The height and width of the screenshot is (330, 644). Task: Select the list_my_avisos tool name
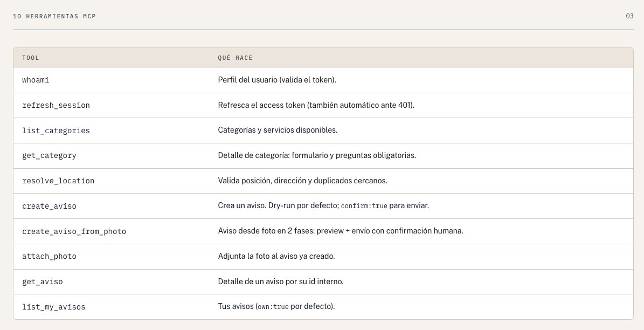pos(54,307)
